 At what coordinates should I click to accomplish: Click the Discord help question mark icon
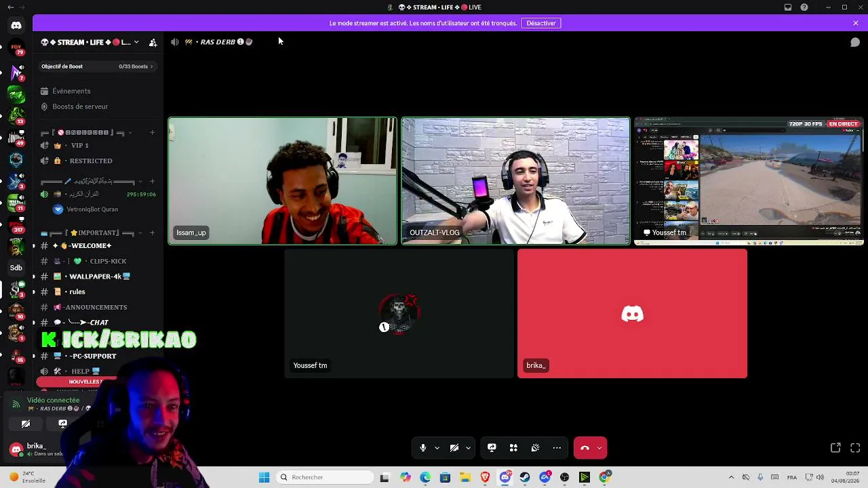(804, 7)
